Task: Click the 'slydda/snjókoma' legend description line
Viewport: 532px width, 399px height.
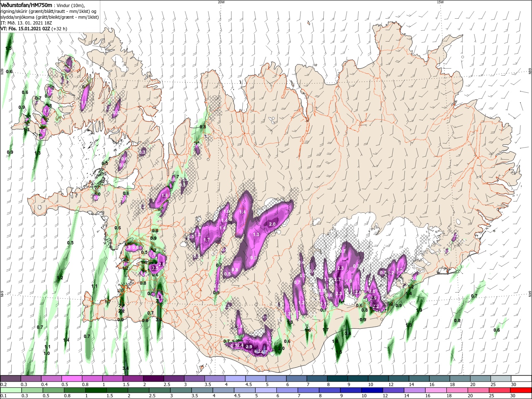Action: (x=49, y=17)
